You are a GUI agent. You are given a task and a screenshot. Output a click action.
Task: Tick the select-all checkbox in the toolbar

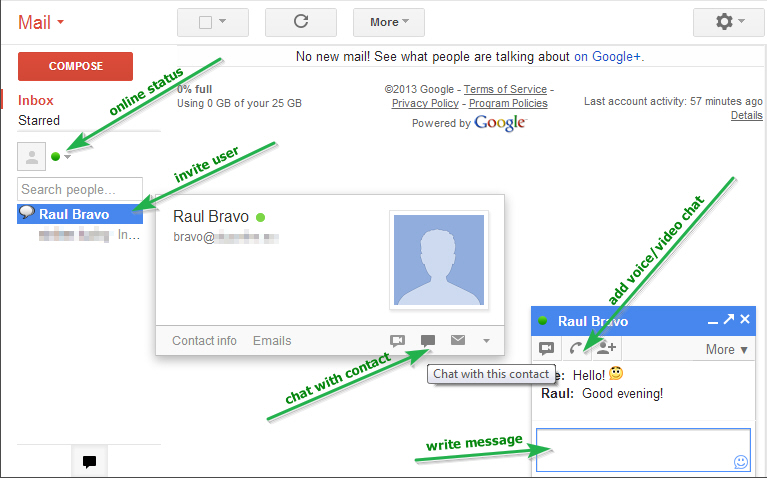coord(205,22)
